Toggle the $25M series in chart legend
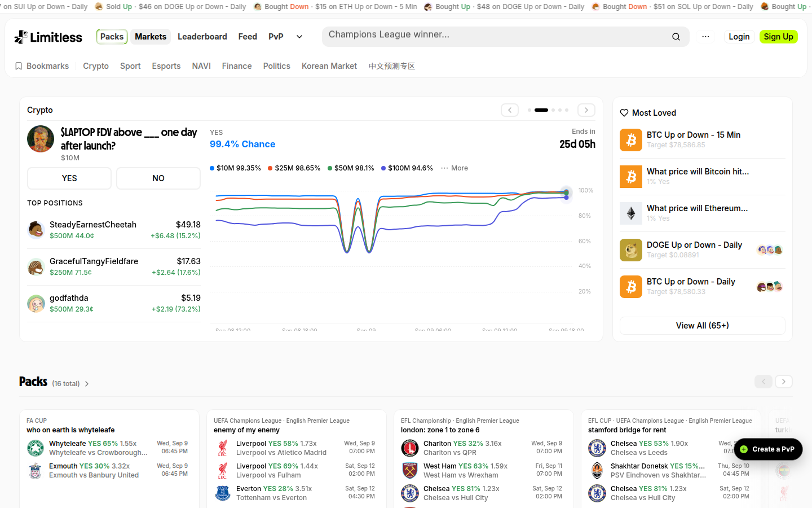Image resolution: width=812 pixels, height=508 pixels. (x=294, y=168)
